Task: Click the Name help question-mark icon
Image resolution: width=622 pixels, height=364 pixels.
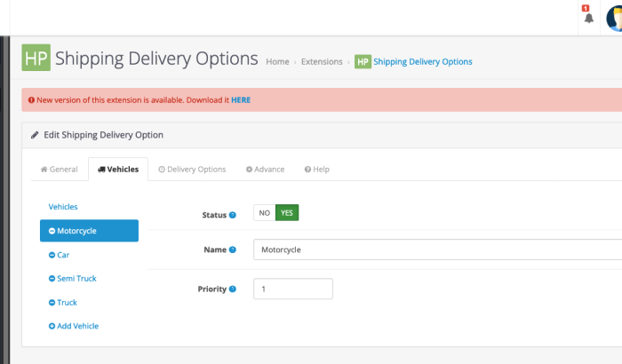Action: point(233,249)
